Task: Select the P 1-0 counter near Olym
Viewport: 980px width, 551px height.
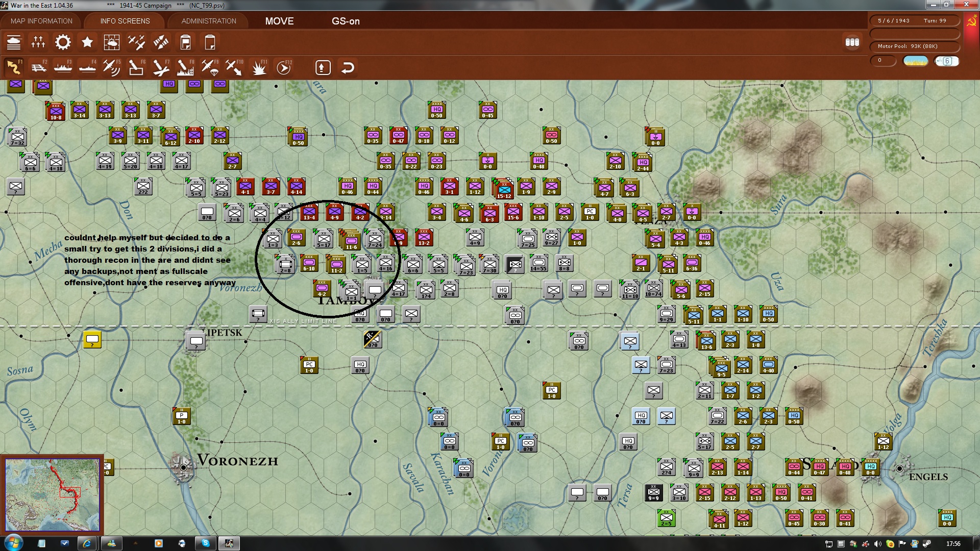Action: (x=182, y=416)
